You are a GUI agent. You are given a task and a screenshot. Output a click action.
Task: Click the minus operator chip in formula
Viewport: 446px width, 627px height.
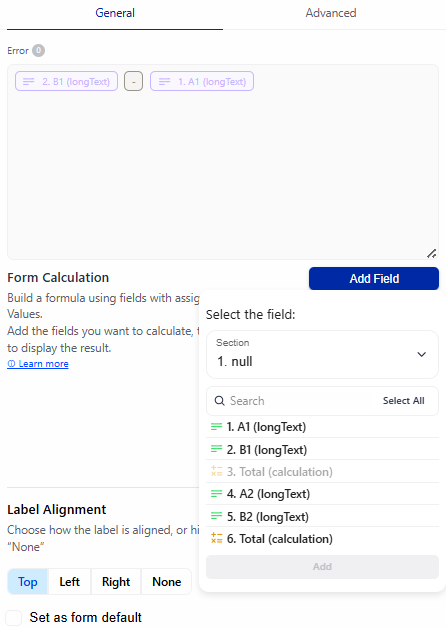(134, 82)
